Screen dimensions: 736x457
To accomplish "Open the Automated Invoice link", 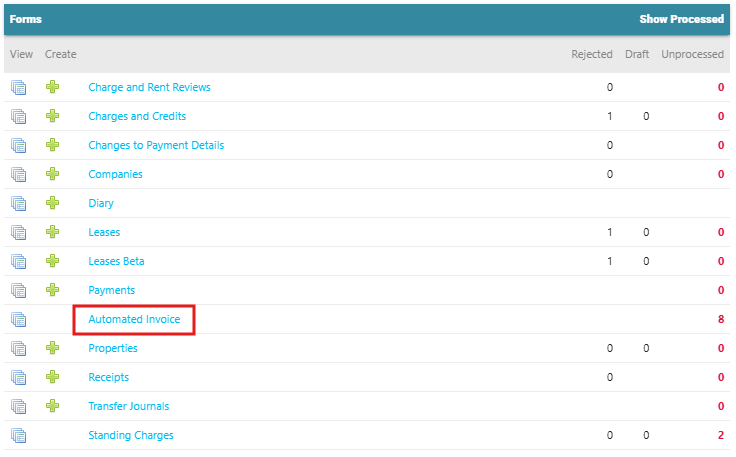I will (134, 320).
